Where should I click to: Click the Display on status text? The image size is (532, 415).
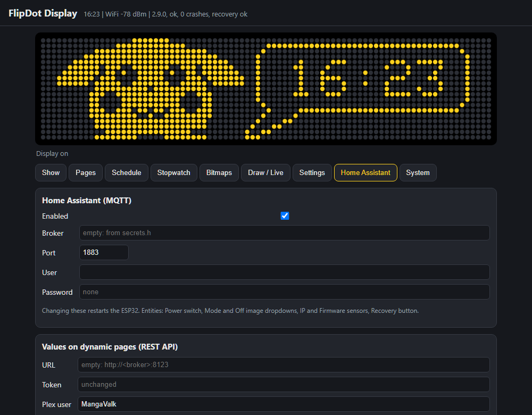pyautogui.click(x=52, y=154)
